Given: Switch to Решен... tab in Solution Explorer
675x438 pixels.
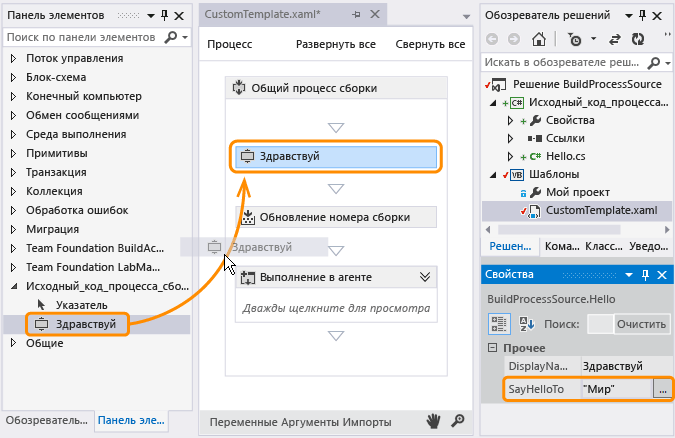Looking at the screenshot, I should pos(510,246).
